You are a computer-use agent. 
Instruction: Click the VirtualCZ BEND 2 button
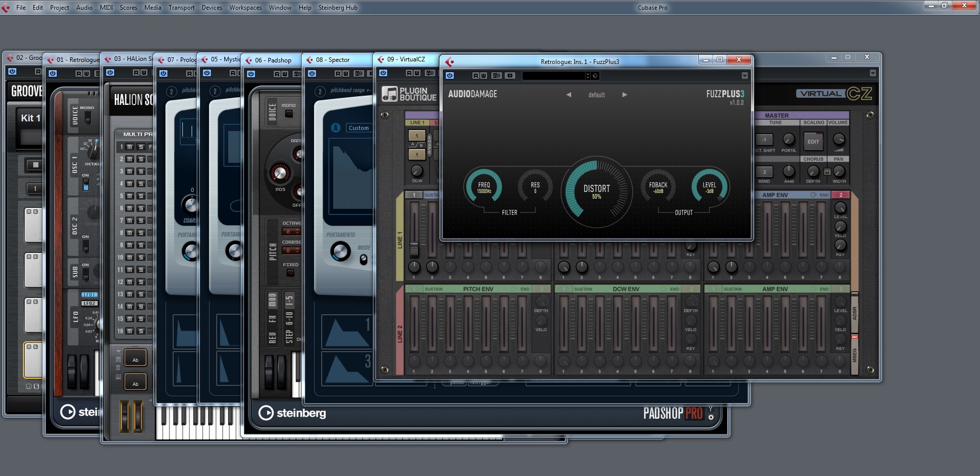764,172
